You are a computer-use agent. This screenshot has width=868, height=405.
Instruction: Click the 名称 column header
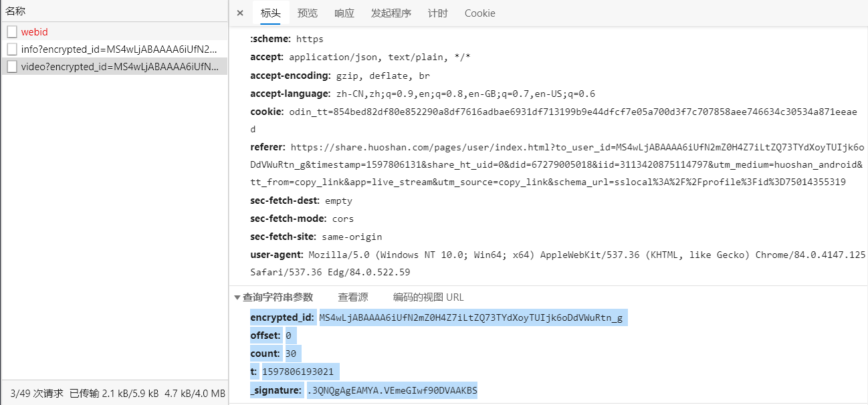(x=16, y=11)
